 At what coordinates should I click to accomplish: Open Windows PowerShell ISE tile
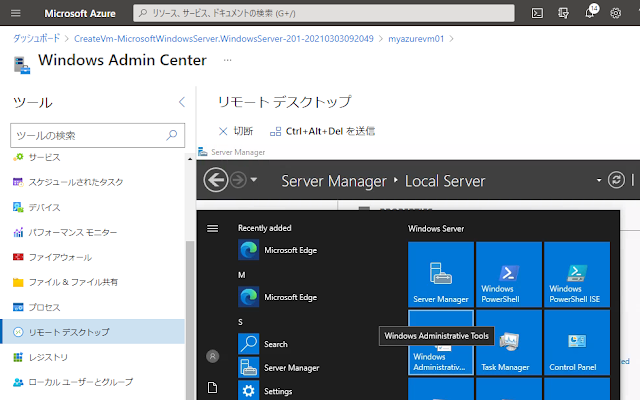coord(577,274)
